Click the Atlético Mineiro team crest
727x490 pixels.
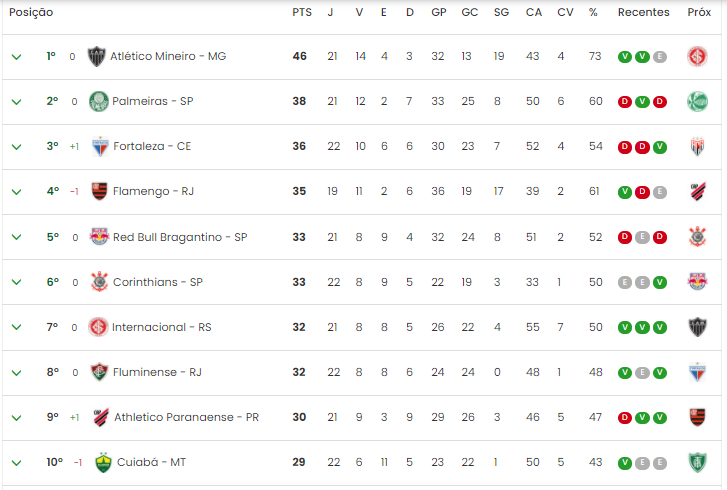96,57
